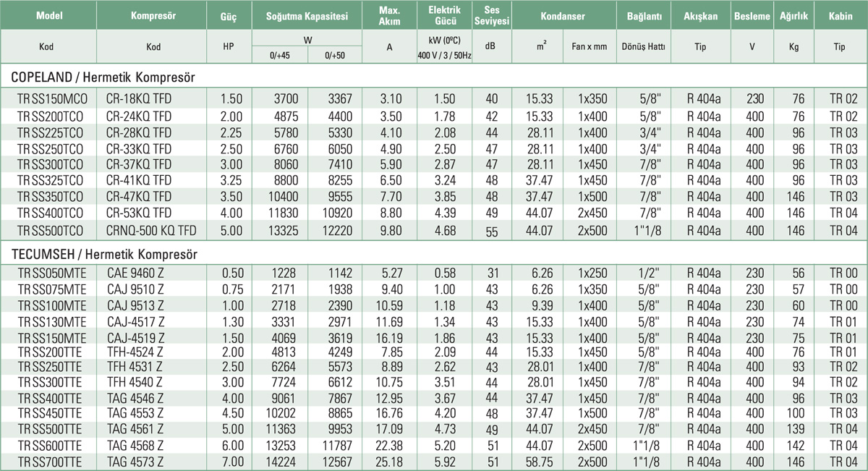Select model code TRSS700TTE
This screenshot has width=868, height=471.
click(49, 461)
